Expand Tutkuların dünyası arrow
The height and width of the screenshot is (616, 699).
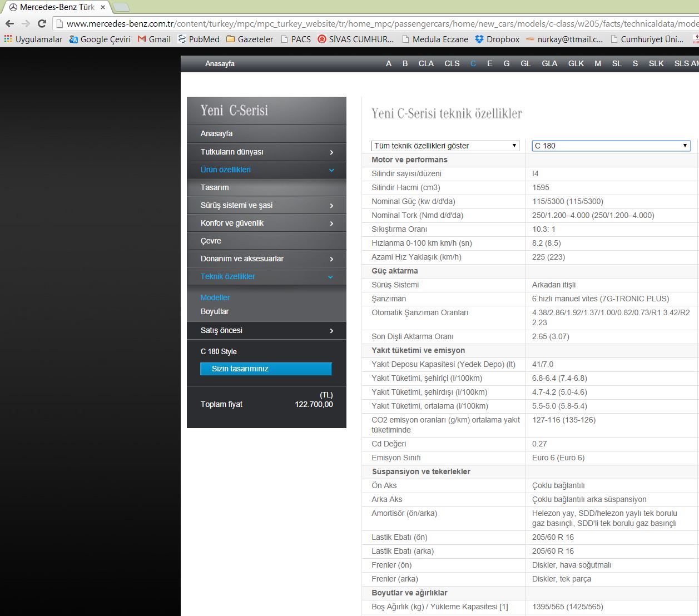(x=331, y=152)
